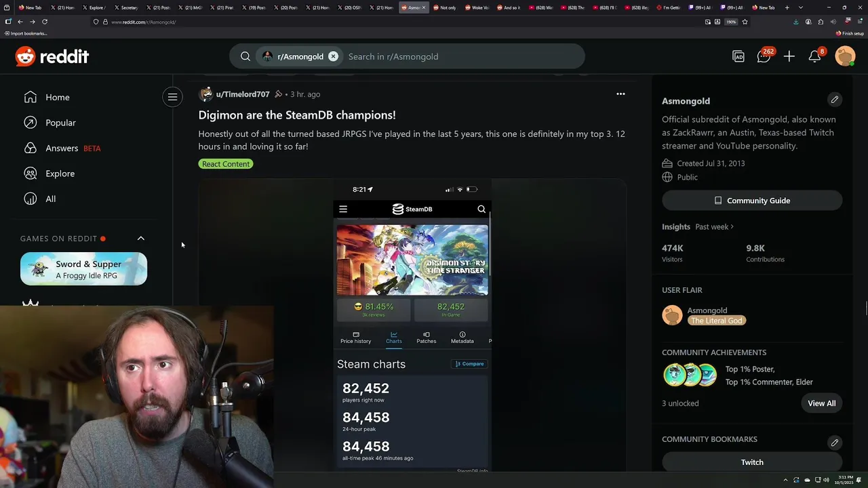Click the create post plus icon

click(x=789, y=56)
